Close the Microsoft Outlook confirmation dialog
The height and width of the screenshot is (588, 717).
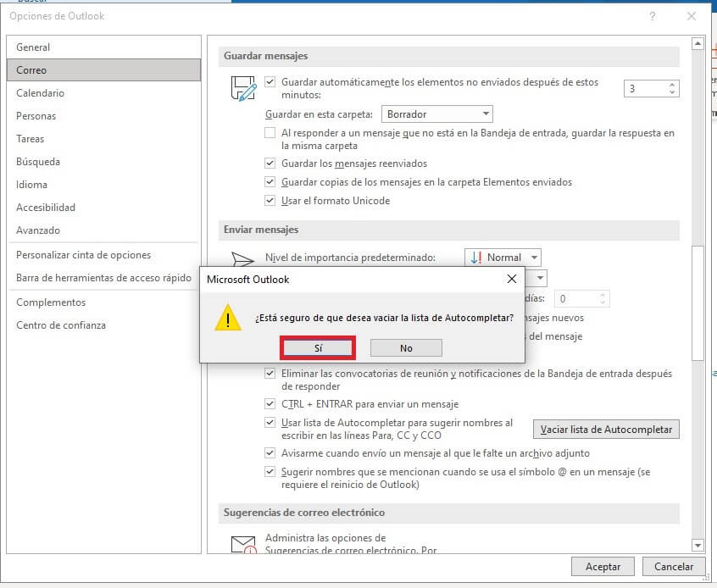512,279
